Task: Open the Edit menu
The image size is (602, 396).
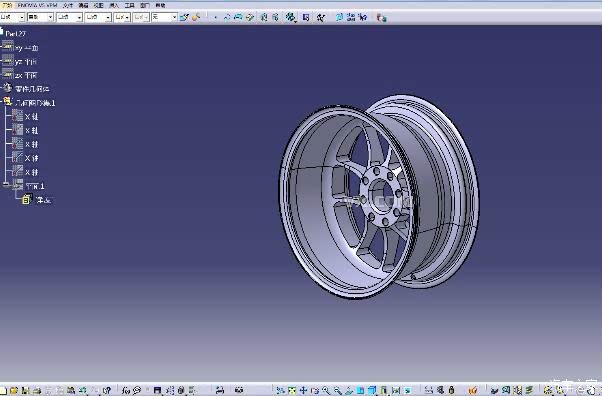Action: [83, 5]
